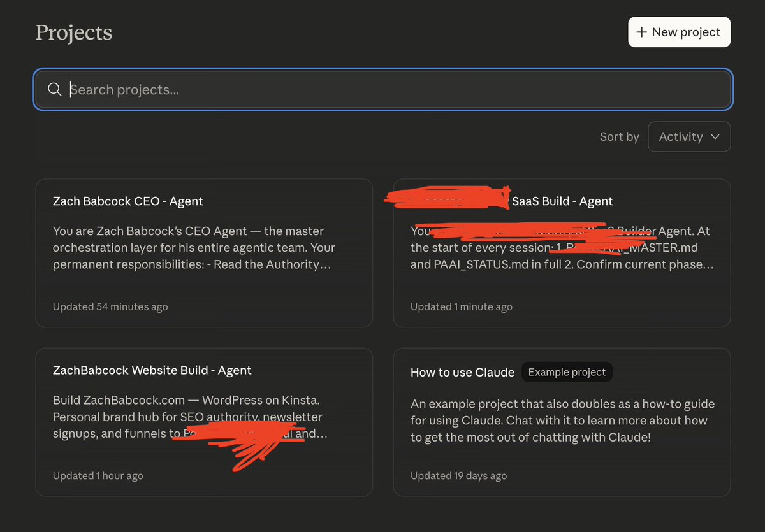
Task: Open the ZachBabcock Website Build - Agent project
Action: tap(204, 422)
